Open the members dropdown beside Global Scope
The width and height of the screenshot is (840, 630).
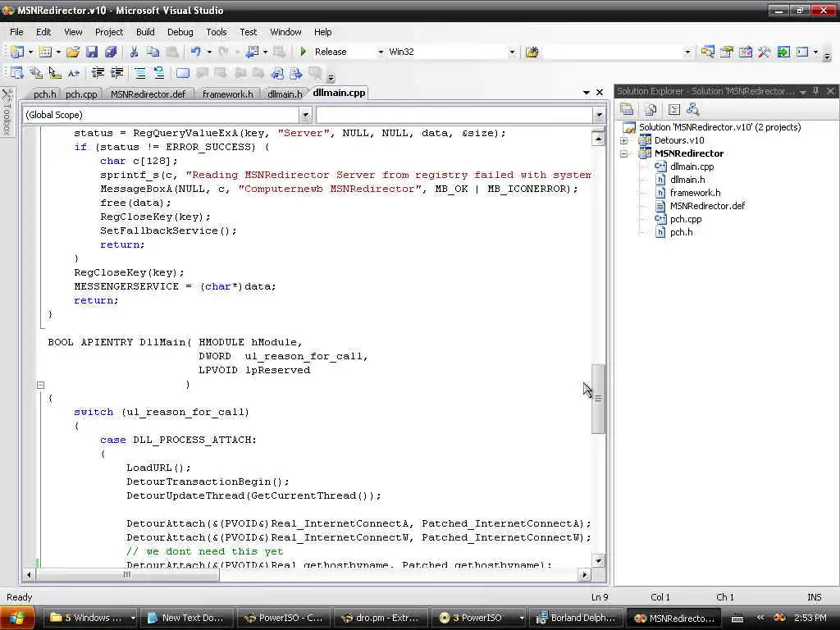[x=599, y=115]
